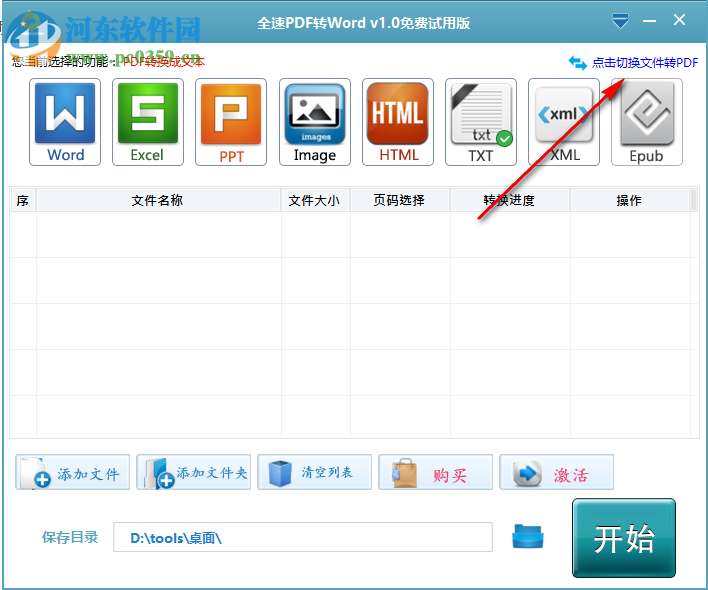Screen dimensions: 708x590
Task: Click the 激活 activation button
Action: coord(557,472)
